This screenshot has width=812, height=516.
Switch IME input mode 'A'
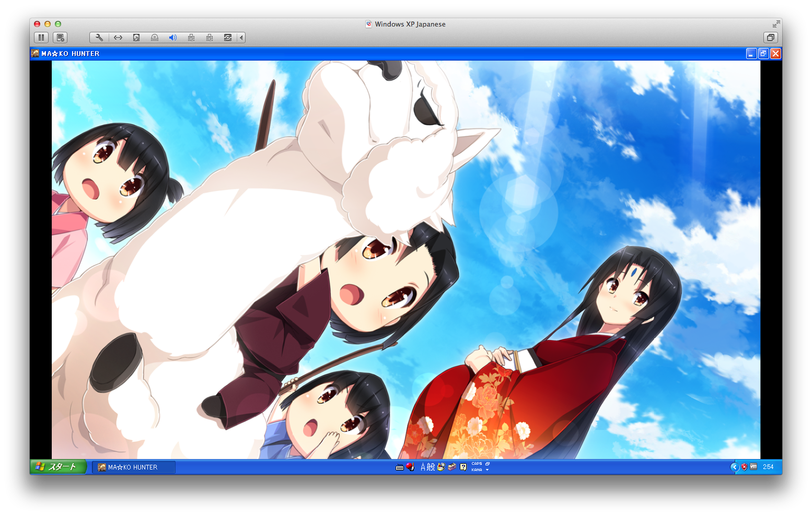point(423,467)
